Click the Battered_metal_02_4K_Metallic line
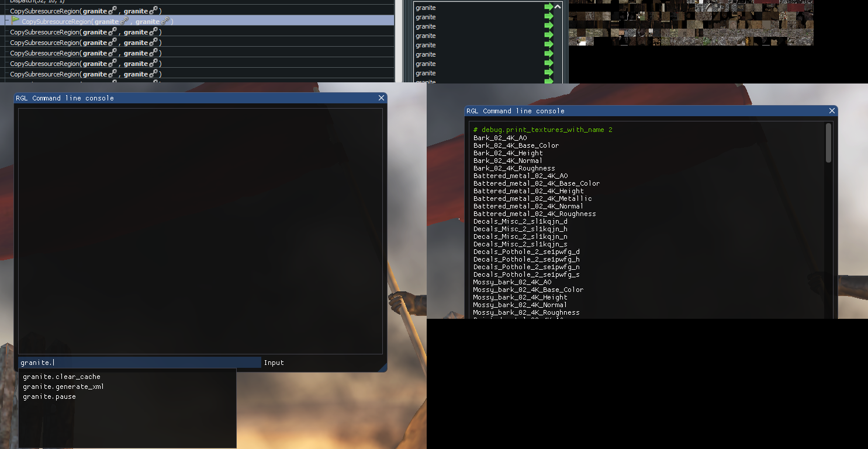 pos(532,199)
